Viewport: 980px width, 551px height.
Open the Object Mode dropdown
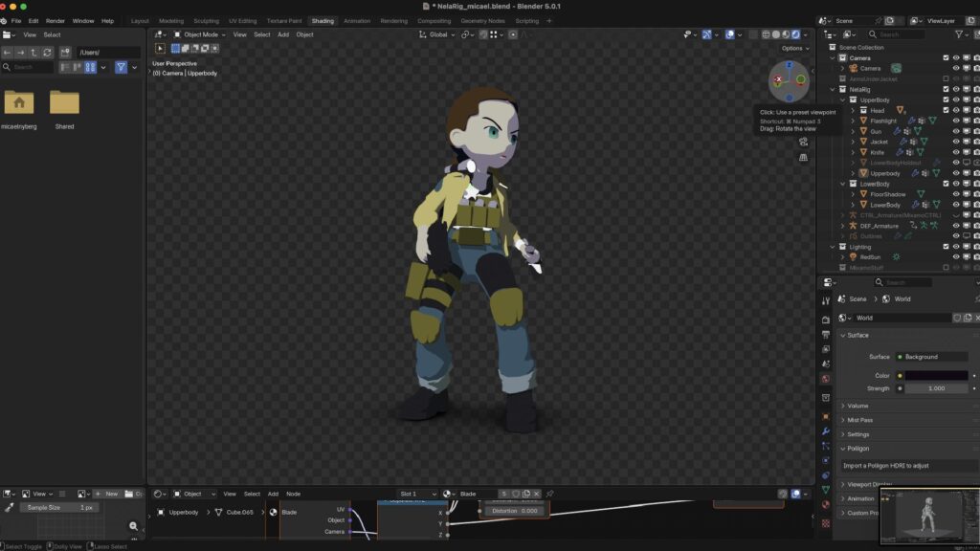point(199,34)
